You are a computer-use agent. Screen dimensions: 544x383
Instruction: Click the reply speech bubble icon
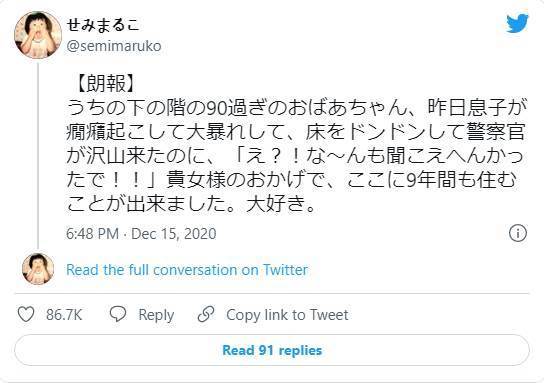tap(118, 314)
